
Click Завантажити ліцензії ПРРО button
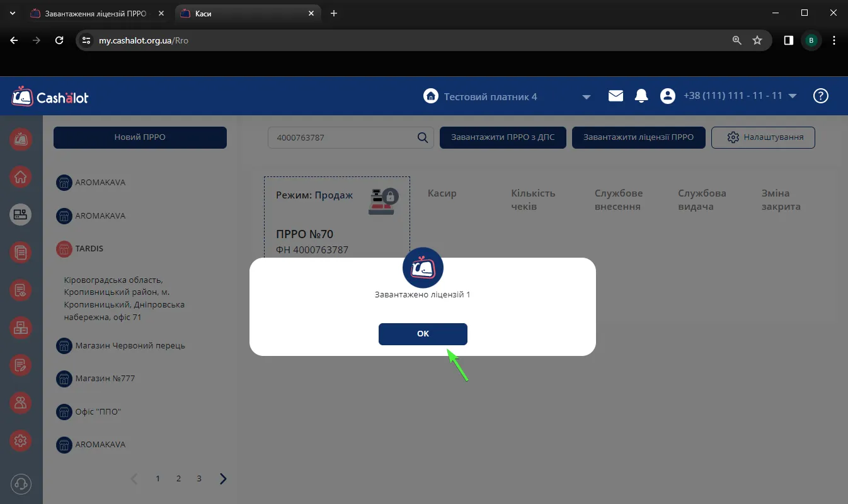click(x=638, y=137)
